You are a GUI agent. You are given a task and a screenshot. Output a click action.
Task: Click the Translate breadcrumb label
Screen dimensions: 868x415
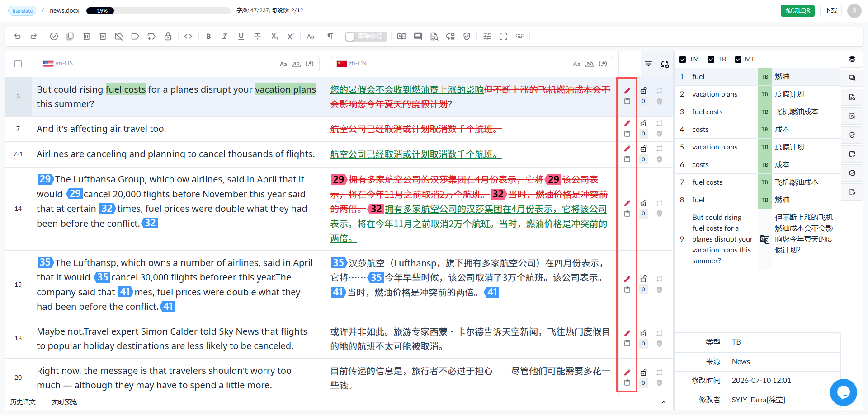22,10
